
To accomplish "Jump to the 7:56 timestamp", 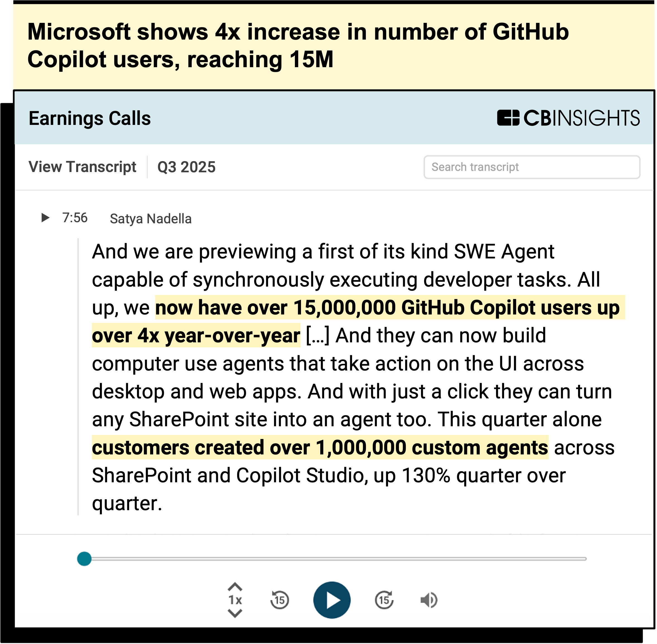I will pyautogui.click(x=75, y=218).
